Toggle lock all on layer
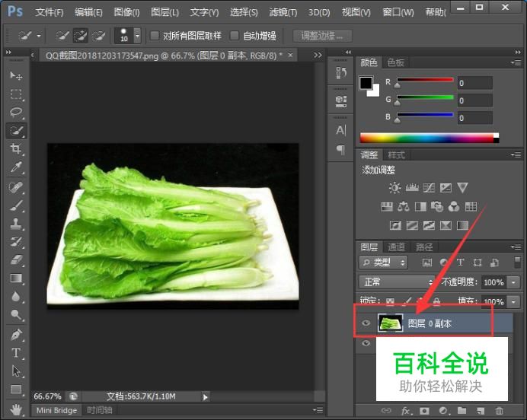This screenshot has height=420, width=527. coord(436,301)
